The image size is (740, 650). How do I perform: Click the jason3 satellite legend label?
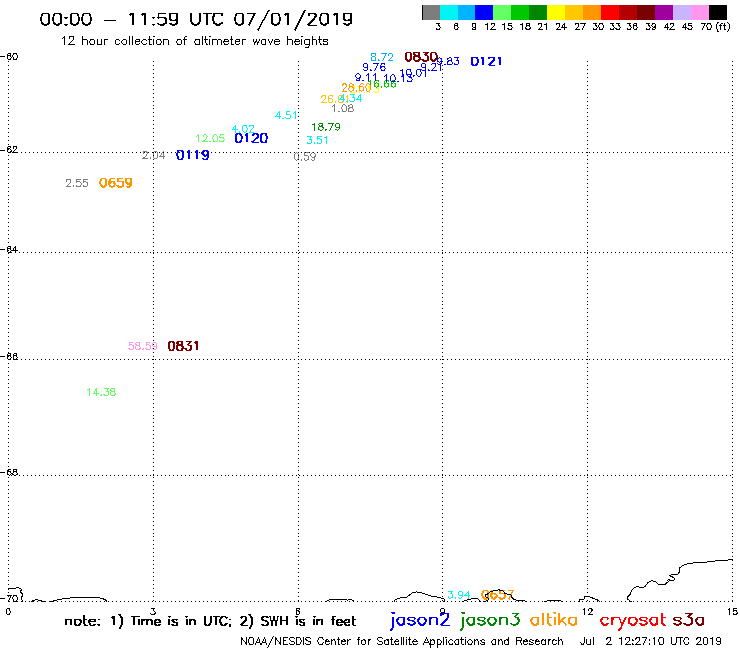(x=490, y=620)
